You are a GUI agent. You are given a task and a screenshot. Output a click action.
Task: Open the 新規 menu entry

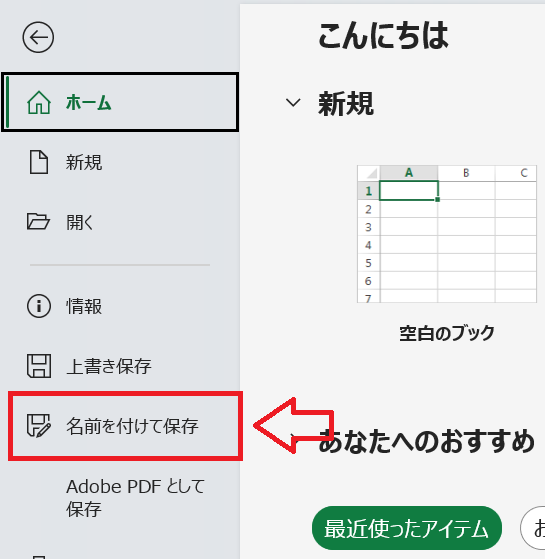click(x=120, y=162)
